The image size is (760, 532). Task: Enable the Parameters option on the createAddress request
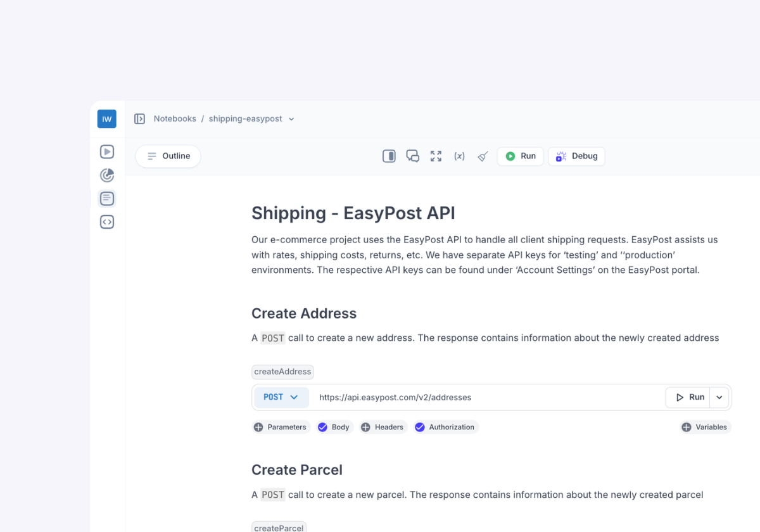(281, 427)
